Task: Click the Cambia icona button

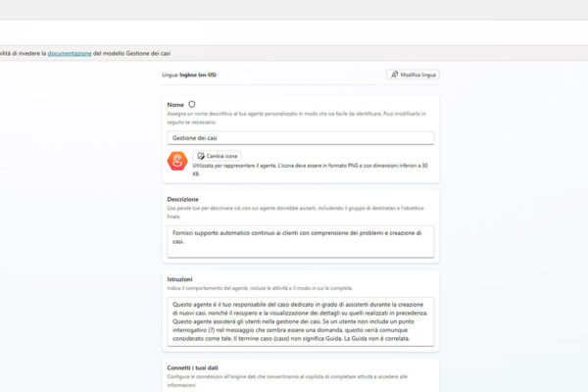Action: pyautogui.click(x=217, y=156)
